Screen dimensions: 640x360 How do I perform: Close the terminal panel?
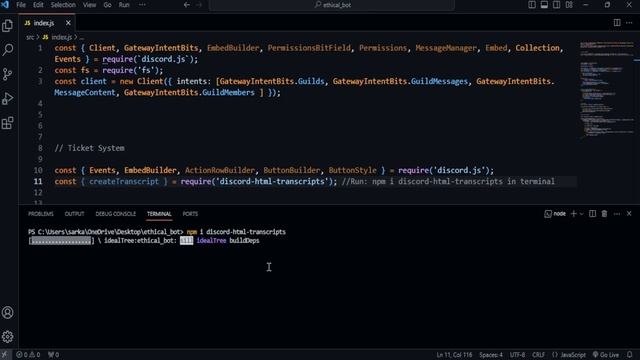pyautogui.click(x=629, y=214)
